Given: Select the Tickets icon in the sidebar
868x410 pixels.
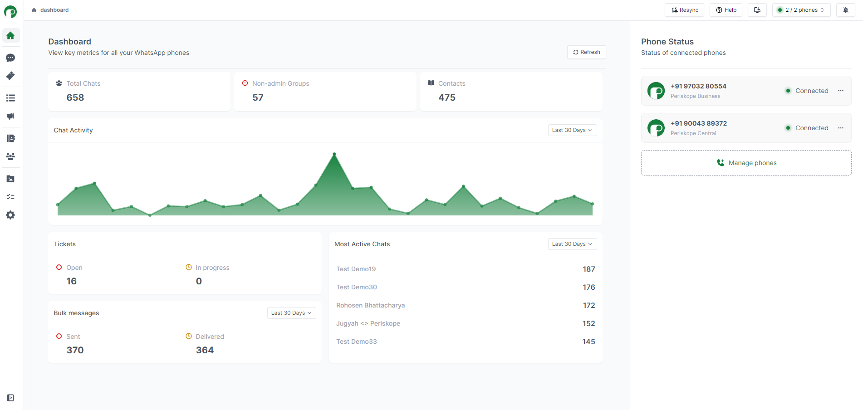Looking at the screenshot, I should 10,76.
